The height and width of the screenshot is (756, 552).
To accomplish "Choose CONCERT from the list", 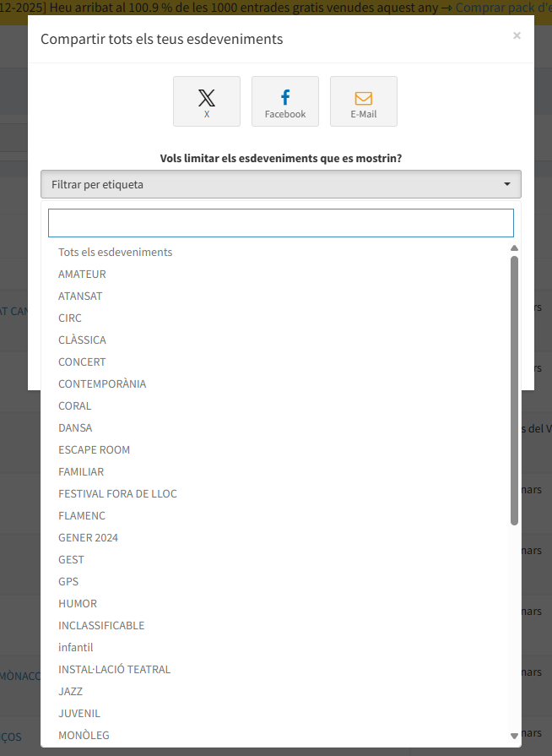I will (x=82, y=362).
